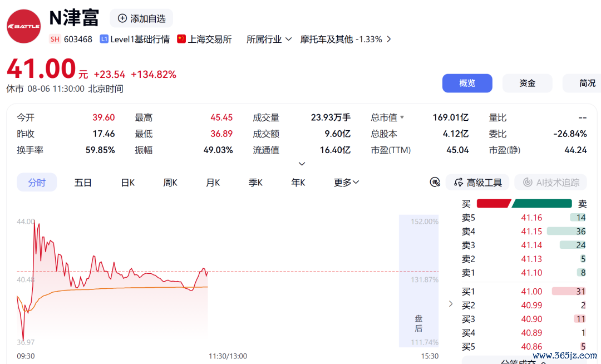This screenshot has width=601, height=364.
Task: Click 市盈(TTM) value 45.04
Action: [457, 150]
